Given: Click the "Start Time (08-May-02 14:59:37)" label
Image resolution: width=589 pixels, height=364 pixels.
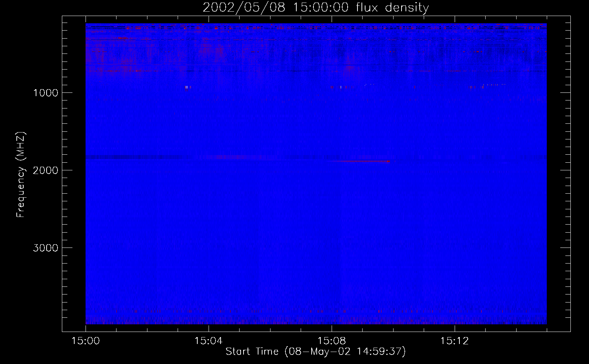Looking at the screenshot, I should tap(316, 352).
